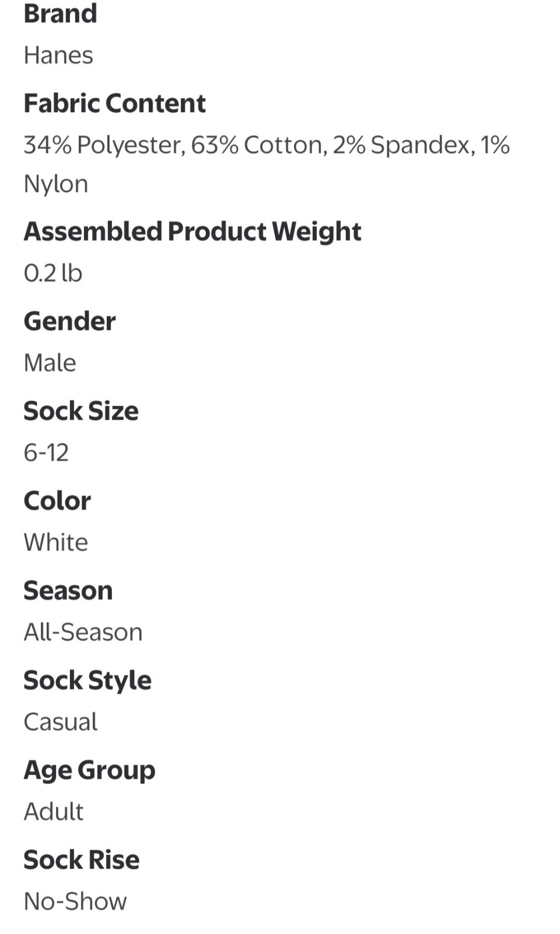Click the Assembled Product Weight label
560x934 pixels.
192,231
